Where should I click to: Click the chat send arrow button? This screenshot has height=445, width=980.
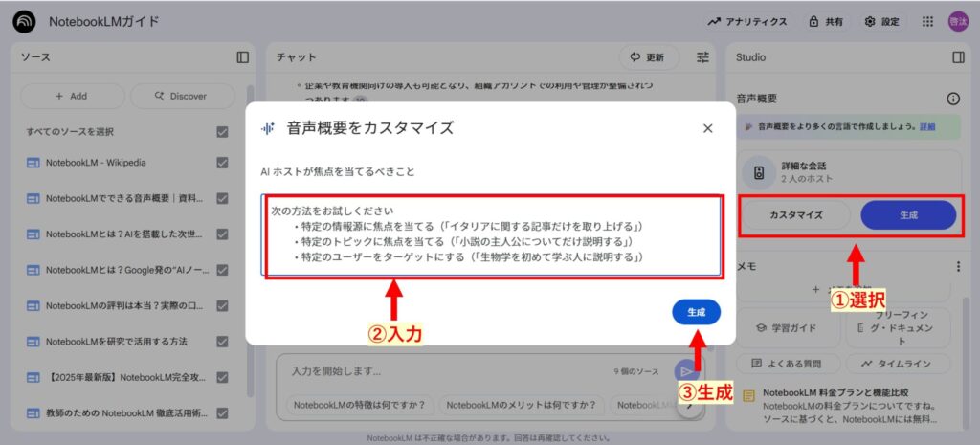[x=686, y=371]
